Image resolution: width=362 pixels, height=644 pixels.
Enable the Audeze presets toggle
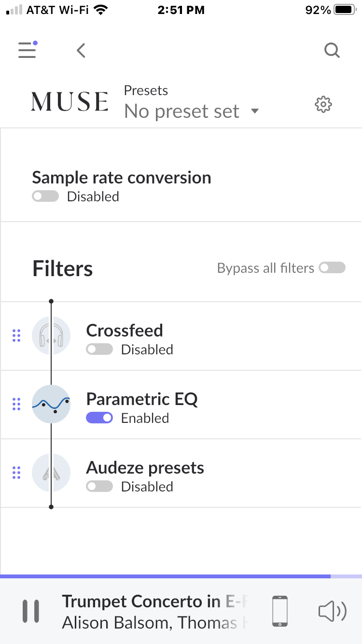click(99, 487)
